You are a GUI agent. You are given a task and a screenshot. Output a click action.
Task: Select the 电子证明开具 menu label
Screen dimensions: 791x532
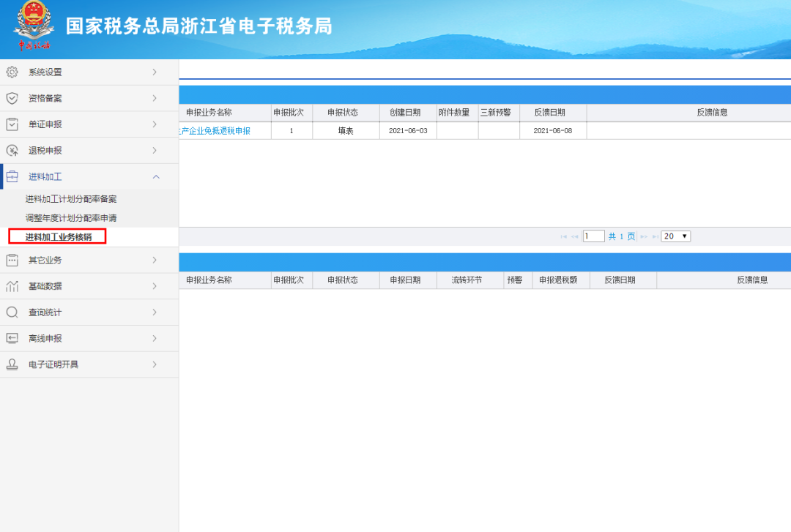pos(53,364)
